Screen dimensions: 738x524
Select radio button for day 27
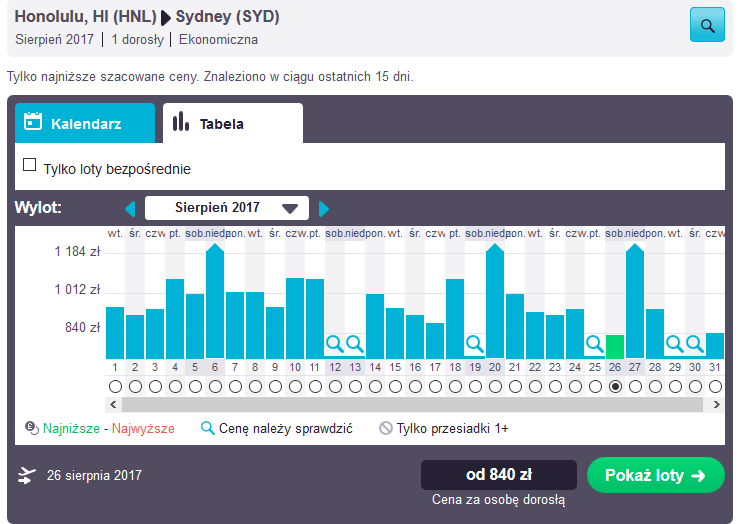(x=635, y=387)
